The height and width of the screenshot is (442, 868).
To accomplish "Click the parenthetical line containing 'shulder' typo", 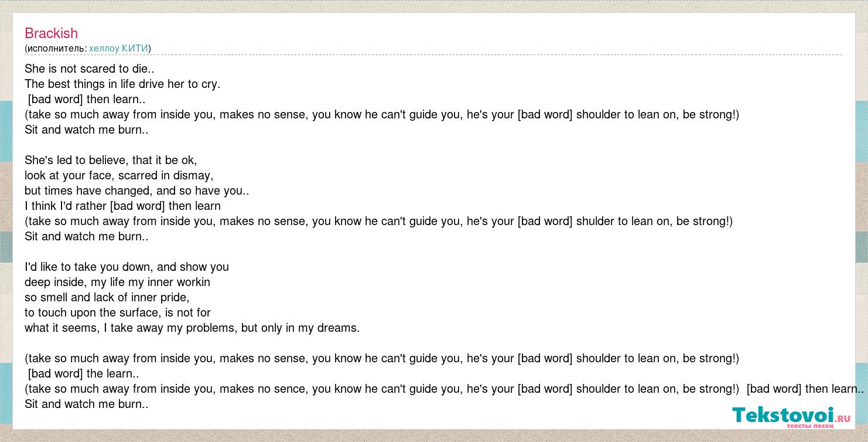I will 378,221.
